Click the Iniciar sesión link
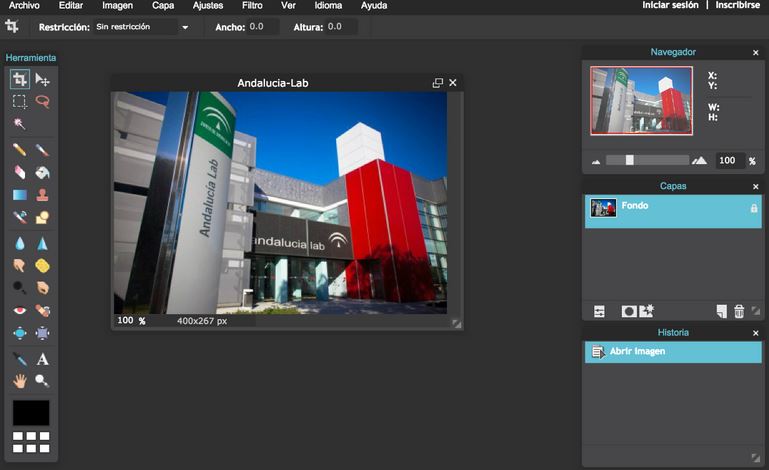 click(670, 5)
